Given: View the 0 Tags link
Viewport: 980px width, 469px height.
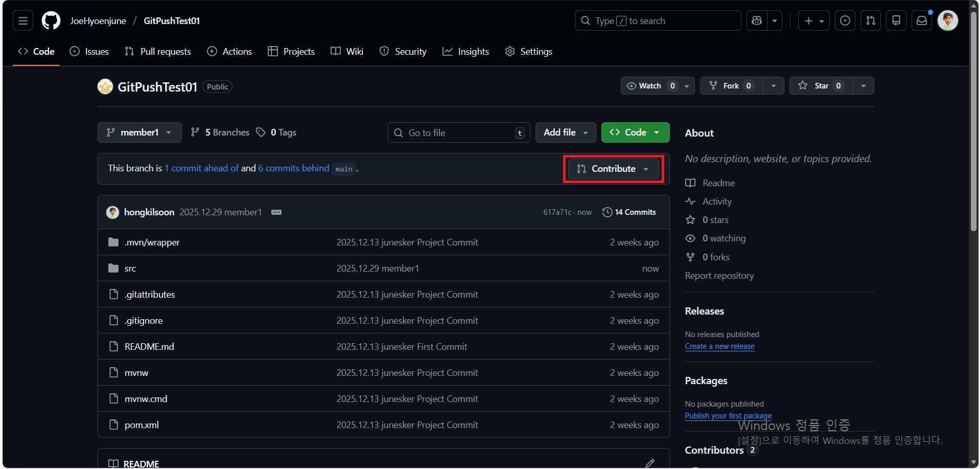Looking at the screenshot, I should (x=276, y=132).
